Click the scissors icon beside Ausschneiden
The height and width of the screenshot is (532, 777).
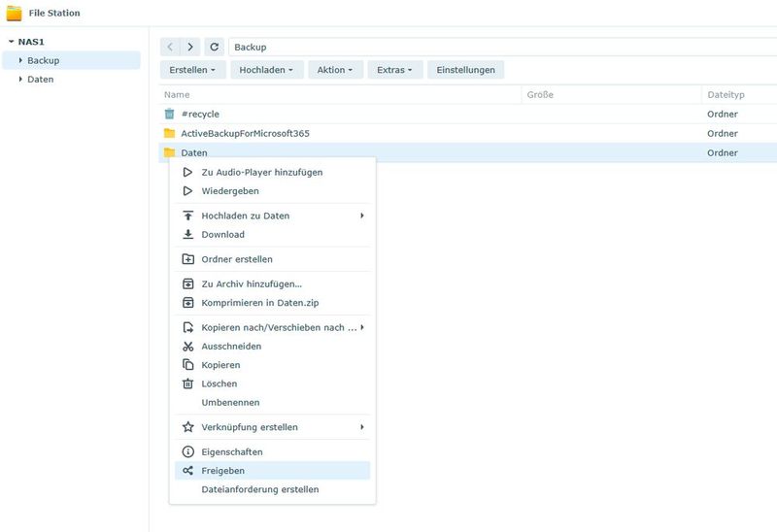coord(187,347)
